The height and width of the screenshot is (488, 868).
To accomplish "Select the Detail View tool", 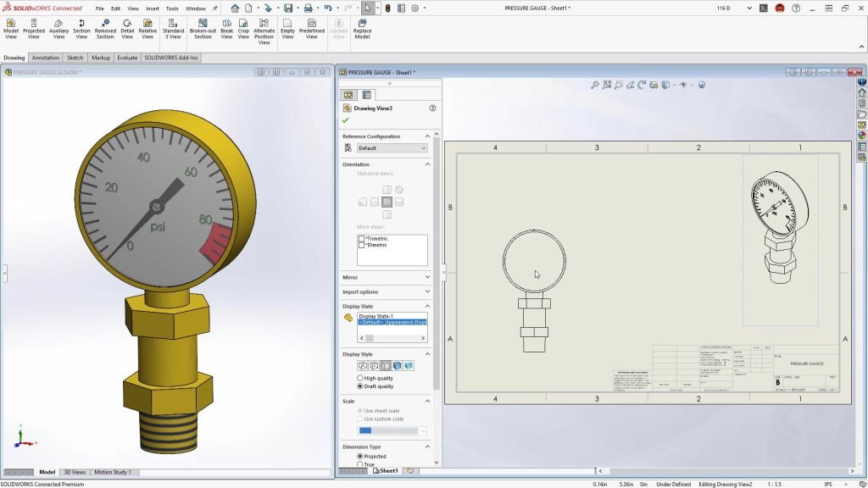I will click(x=127, y=29).
